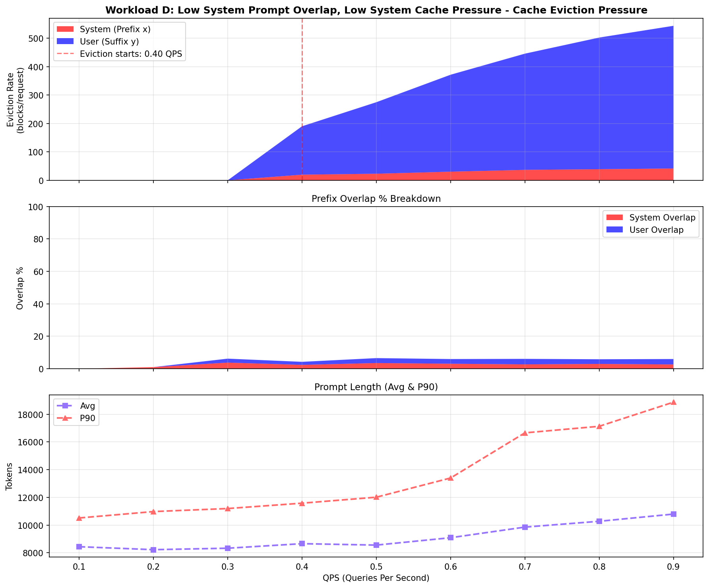Select the Avg square marker at 0.4 QPS
The width and height of the screenshot is (709, 588).
coord(302,543)
